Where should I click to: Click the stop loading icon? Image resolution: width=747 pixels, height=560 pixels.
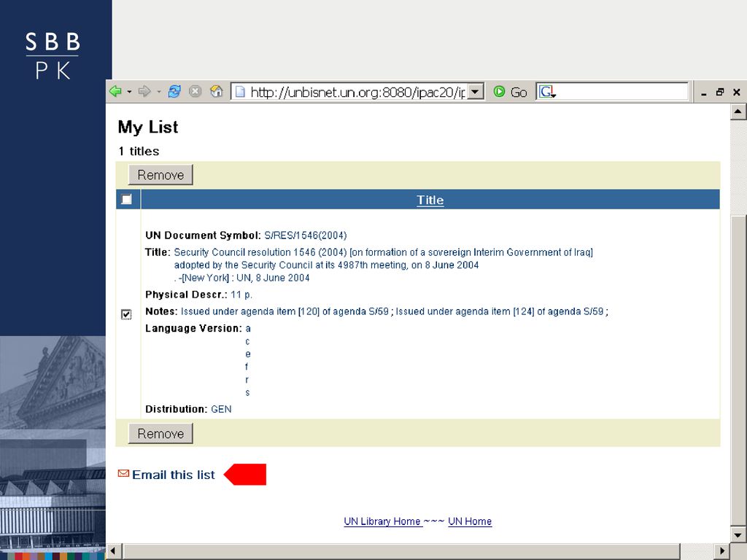(x=196, y=91)
